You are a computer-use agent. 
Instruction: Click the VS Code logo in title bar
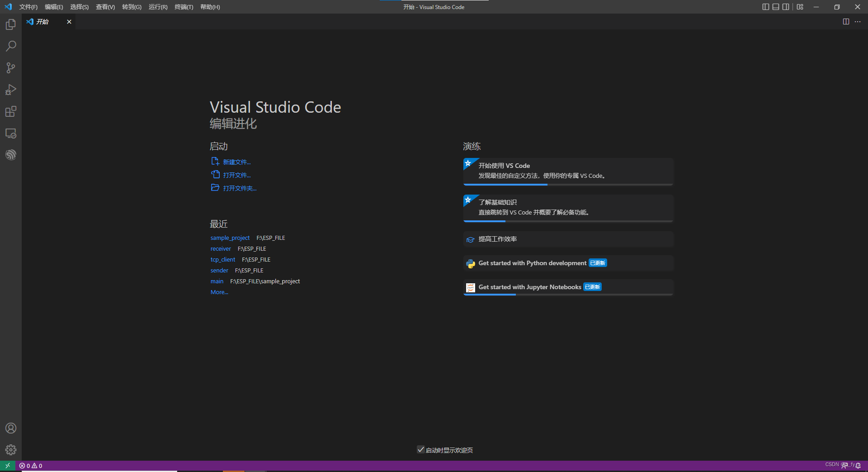click(8, 7)
